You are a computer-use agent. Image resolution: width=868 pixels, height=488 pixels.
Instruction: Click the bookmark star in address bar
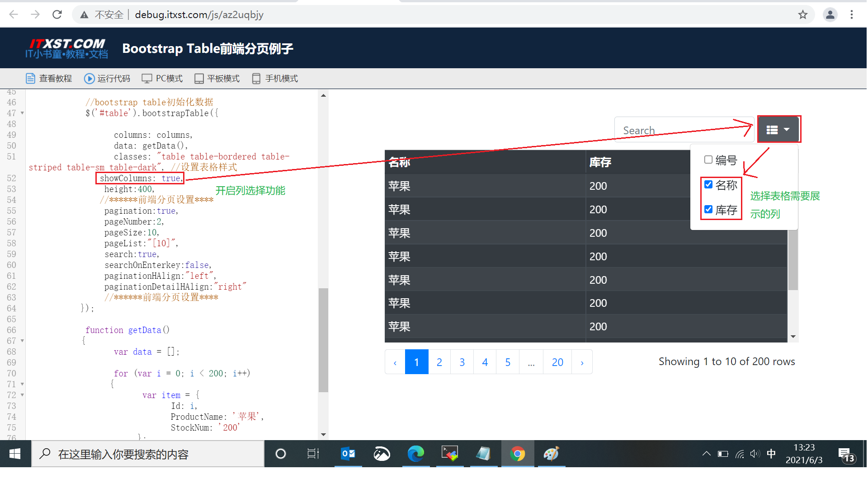click(x=803, y=14)
